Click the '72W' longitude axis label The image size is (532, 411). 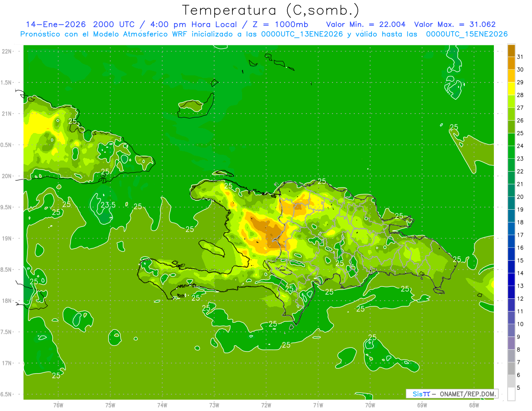(x=266, y=405)
